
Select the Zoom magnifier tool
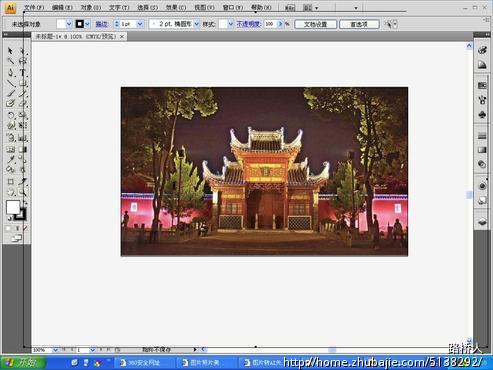23,192
